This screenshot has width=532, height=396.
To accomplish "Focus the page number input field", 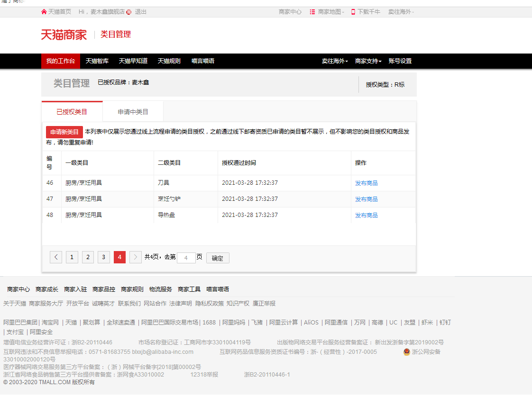I will [186, 258].
